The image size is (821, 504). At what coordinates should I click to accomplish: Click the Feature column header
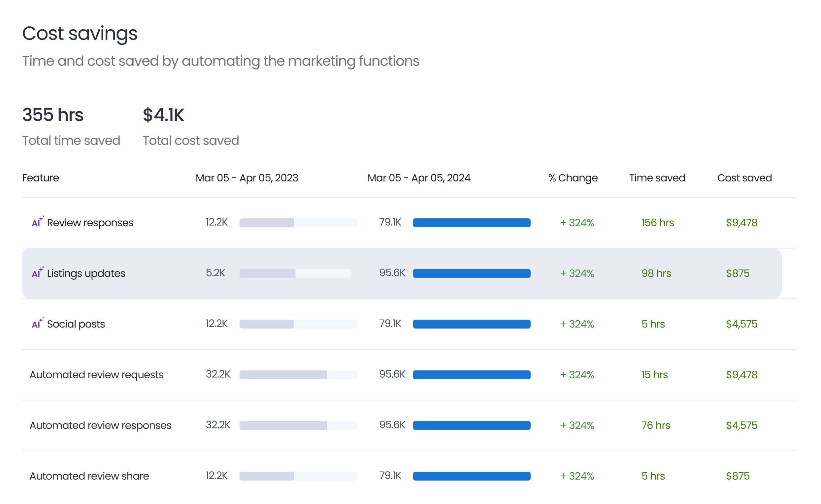40,178
